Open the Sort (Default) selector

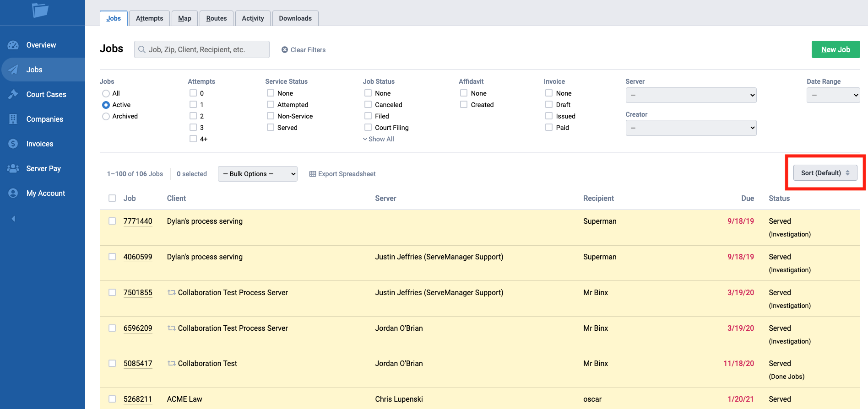825,173
